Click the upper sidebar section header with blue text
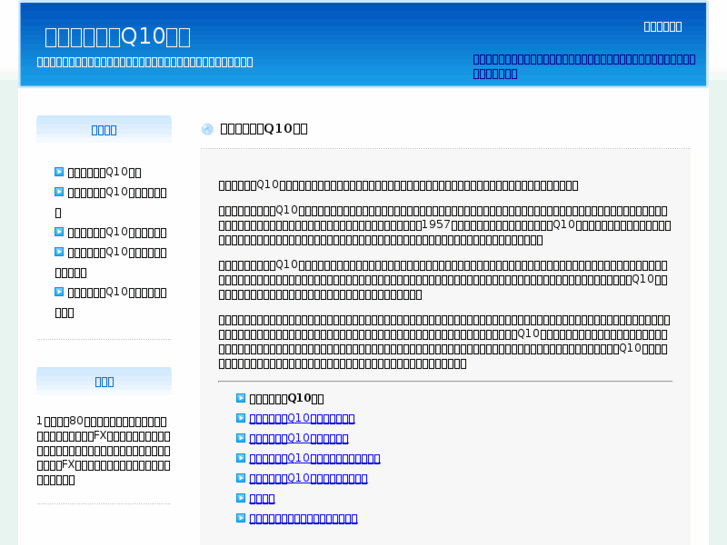The height and width of the screenshot is (545, 727). [104, 129]
